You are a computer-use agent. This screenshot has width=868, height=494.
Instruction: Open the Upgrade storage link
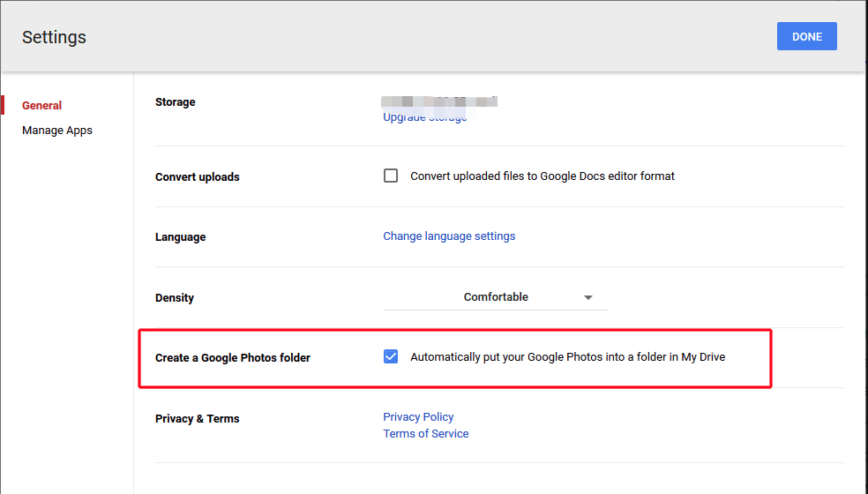[x=424, y=117]
